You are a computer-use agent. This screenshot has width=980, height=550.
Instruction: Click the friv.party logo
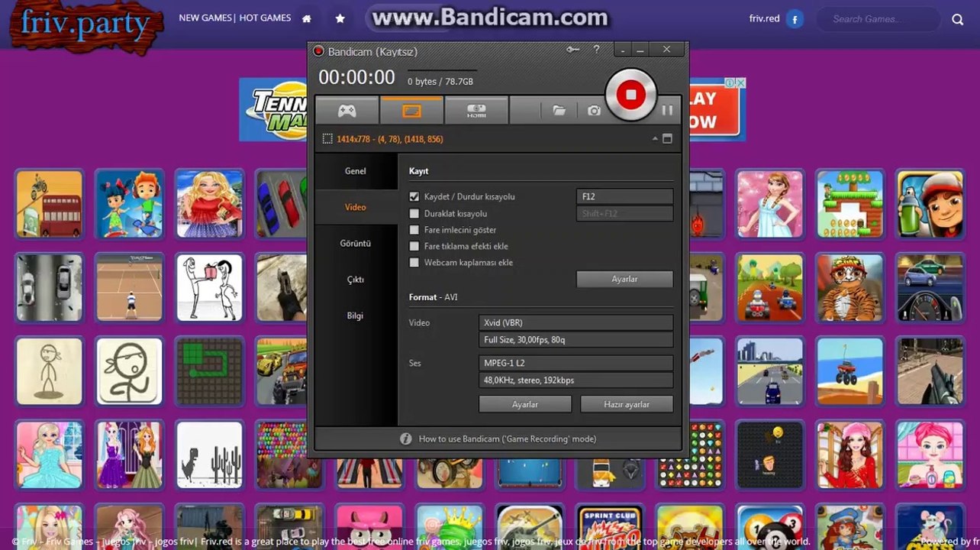coord(85,27)
